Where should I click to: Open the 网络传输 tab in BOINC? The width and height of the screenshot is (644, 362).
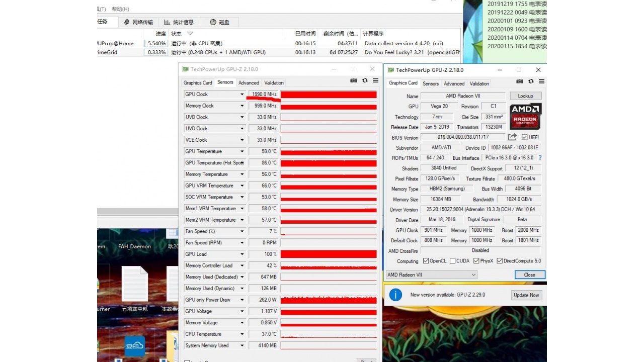[138, 22]
